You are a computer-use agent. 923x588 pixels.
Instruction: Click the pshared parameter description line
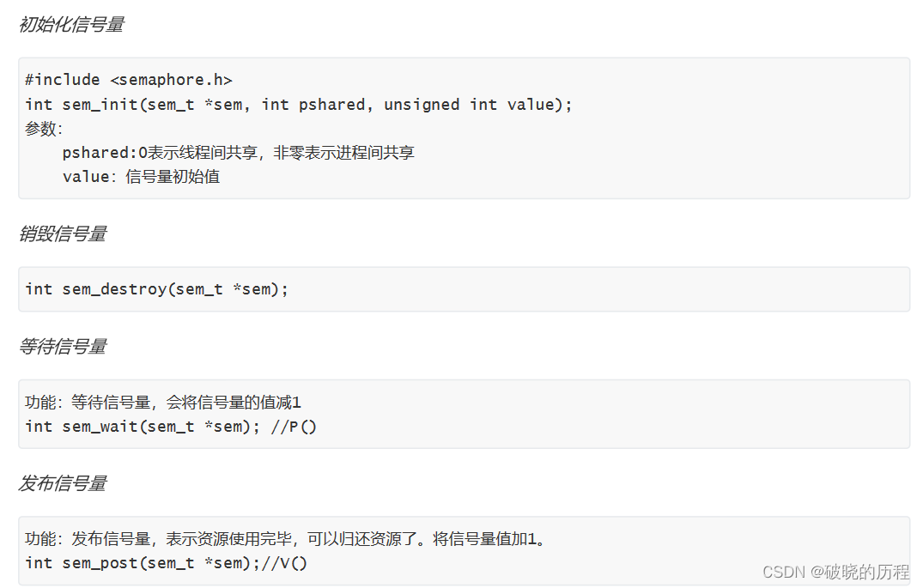click(x=239, y=153)
